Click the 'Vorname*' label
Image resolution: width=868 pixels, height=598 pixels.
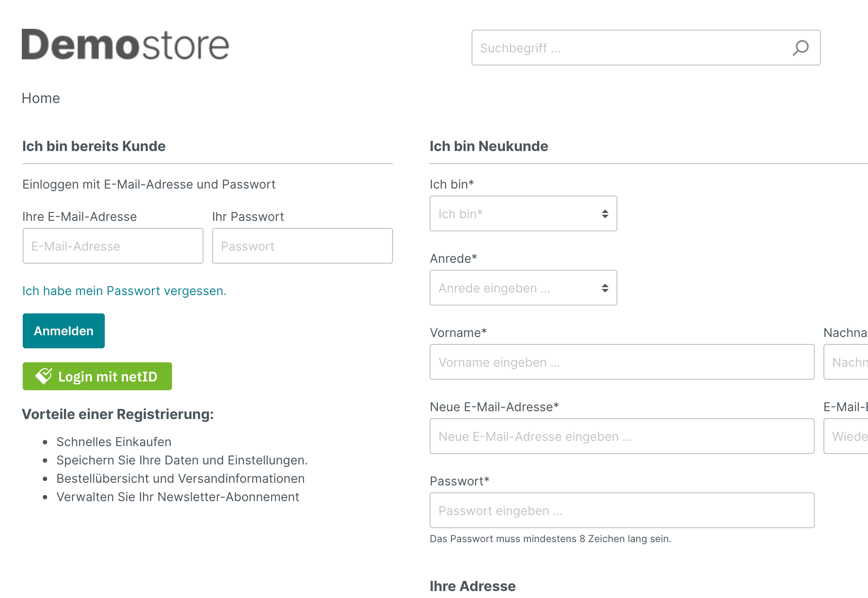click(458, 333)
